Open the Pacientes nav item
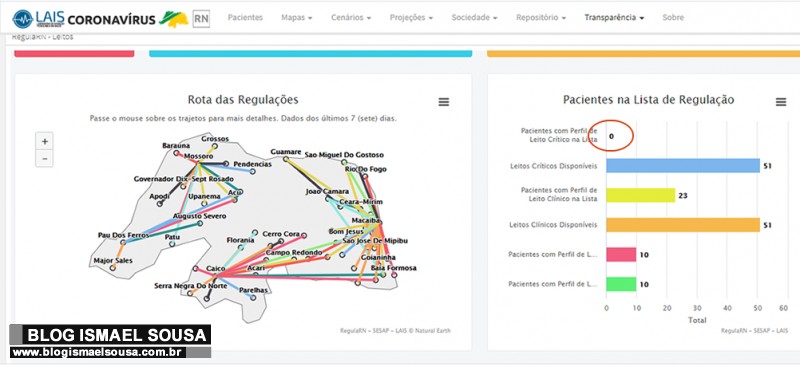The height and width of the screenshot is (367, 800). point(245,17)
